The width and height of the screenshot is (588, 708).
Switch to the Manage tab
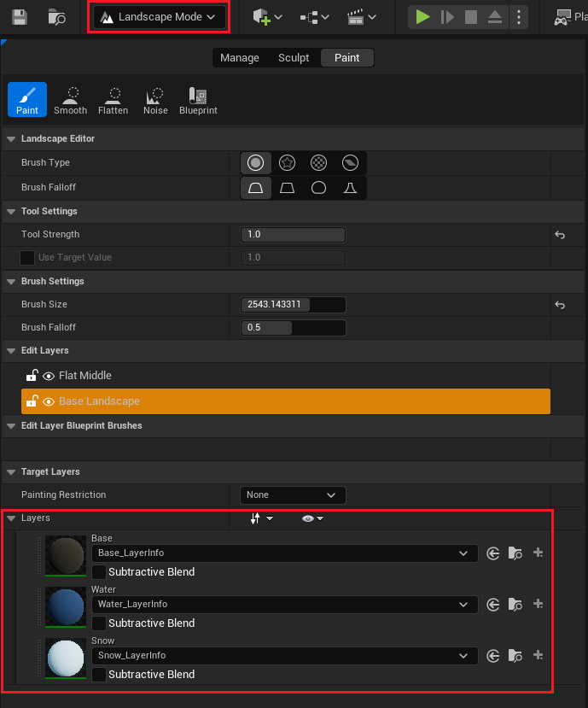239,58
